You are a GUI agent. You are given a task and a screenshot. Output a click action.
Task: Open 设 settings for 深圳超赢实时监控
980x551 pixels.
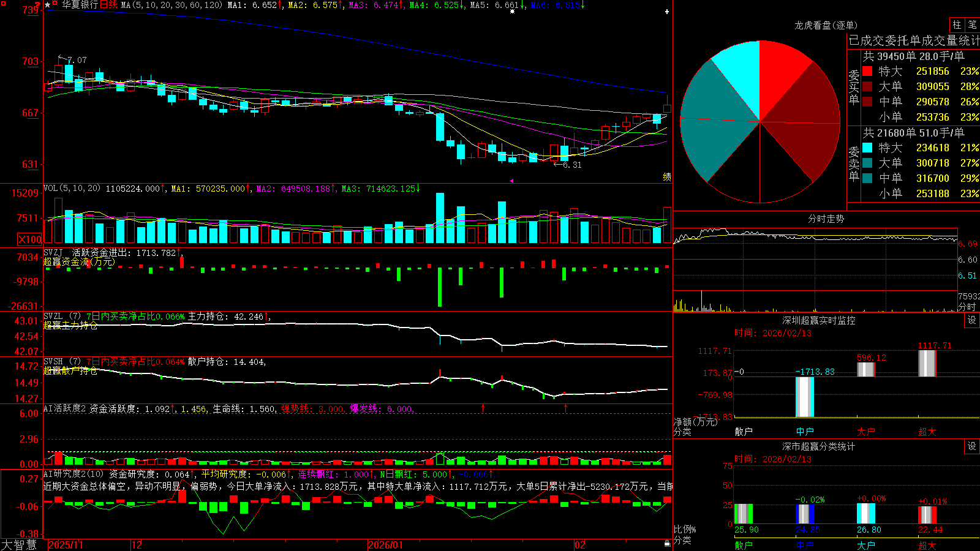[x=972, y=320]
